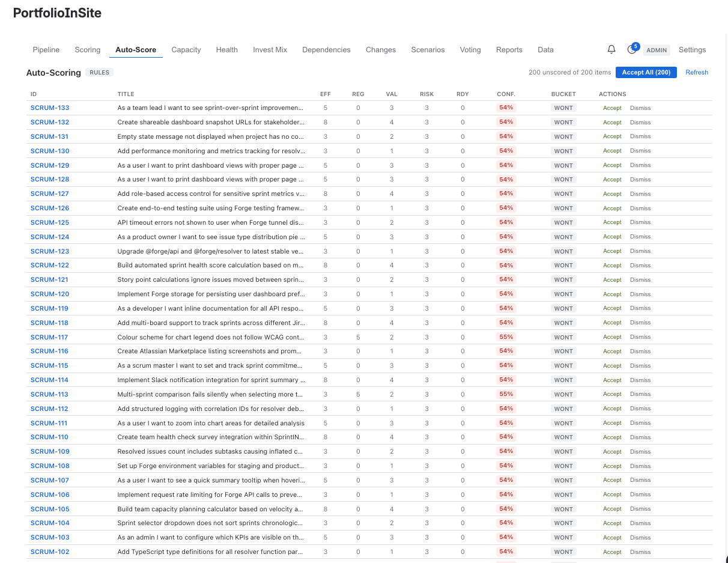Refresh the auto-scoring list
Screen dimensions: 728x563
point(697,72)
